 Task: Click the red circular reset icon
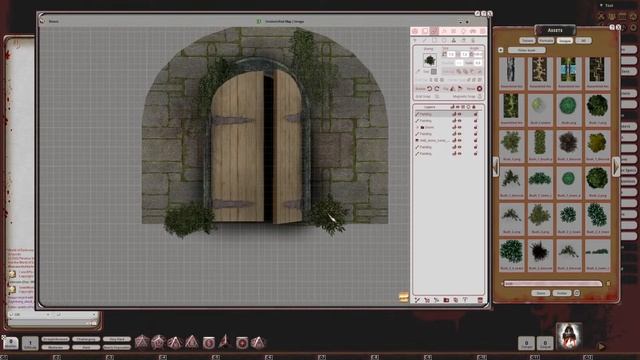click(480, 89)
